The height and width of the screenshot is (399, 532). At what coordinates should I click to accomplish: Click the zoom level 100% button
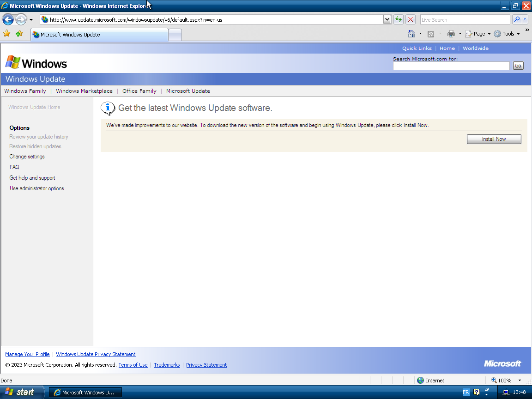(x=502, y=381)
